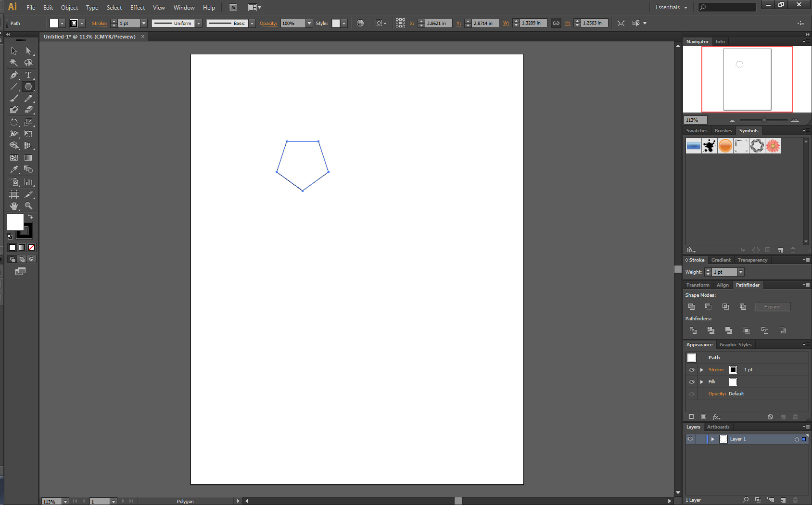Select the Direct Selection tool
The height and width of the screenshot is (505, 812).
tap(28, 50)
